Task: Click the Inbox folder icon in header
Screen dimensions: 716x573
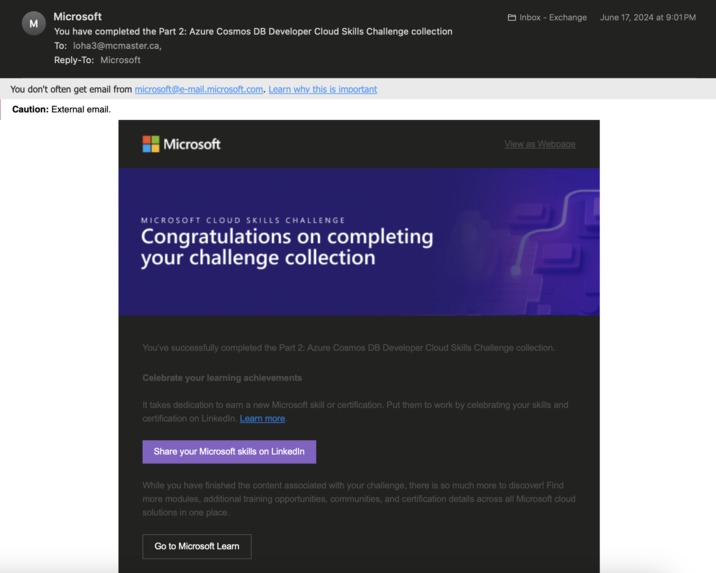Action: tap(512, 18)
